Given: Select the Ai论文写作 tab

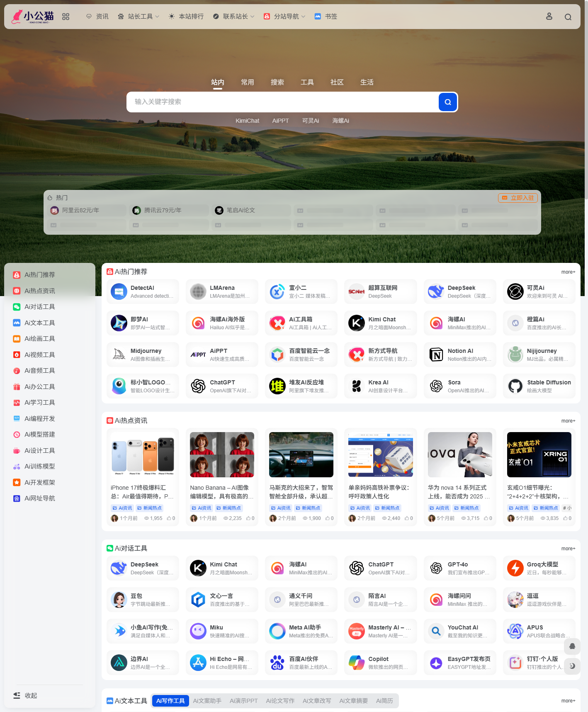Looking at the screenshot, I should pos(280,701).
